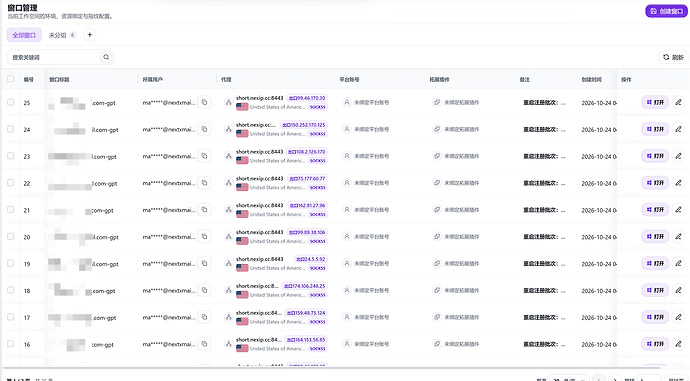Screen dimensions: 690x381
Task: Copy the user email in row 23
Action: pos(204,156)
